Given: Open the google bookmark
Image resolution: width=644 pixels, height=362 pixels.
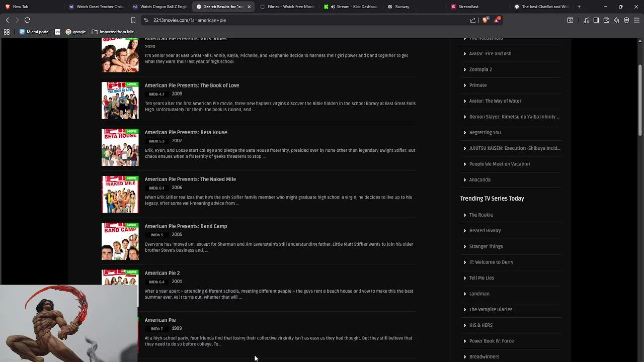Looking at the screenshot, I should click(x=75, y=32).
